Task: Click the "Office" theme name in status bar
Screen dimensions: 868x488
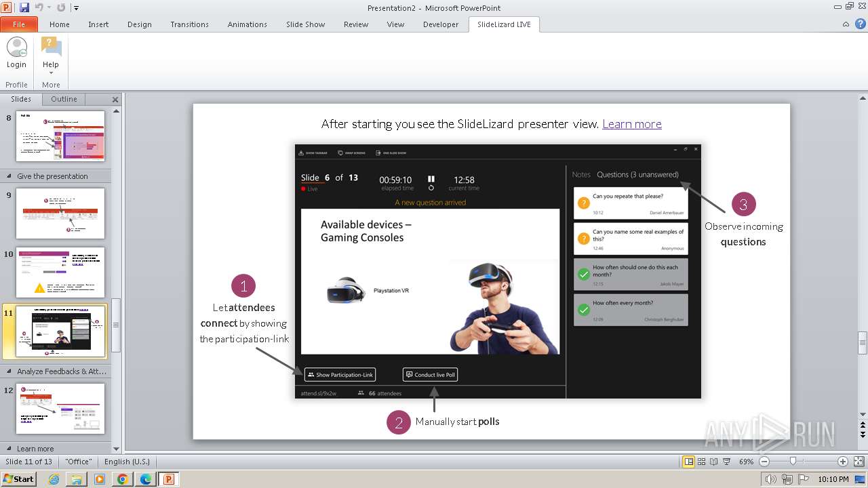Action: [79, 462]
